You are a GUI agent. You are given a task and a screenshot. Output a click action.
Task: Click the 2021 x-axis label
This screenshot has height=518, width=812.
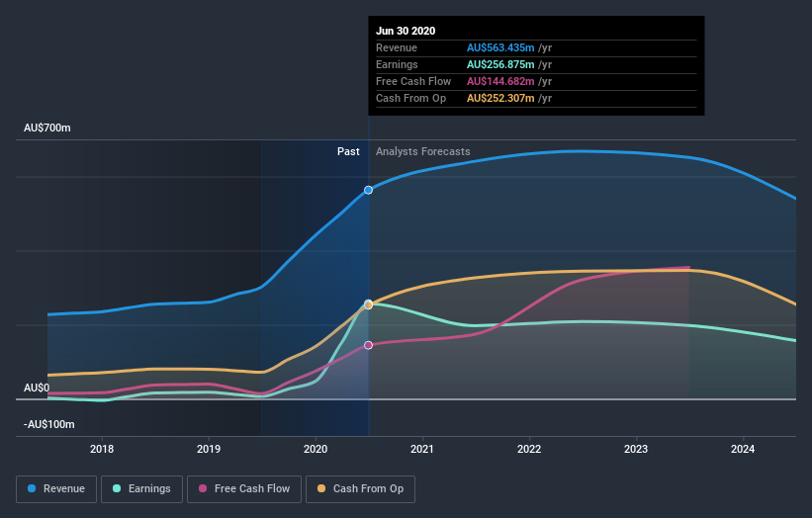click(422, 449)
